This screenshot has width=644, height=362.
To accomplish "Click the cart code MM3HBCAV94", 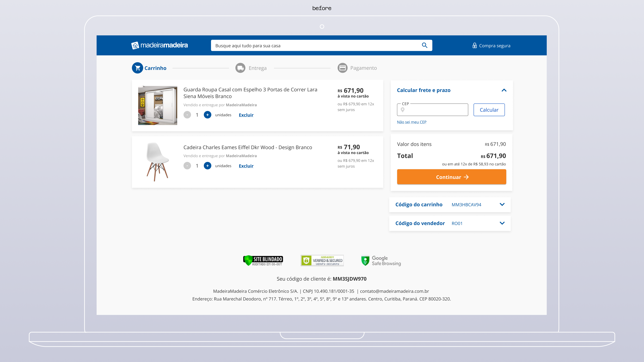I will (466, 205).
